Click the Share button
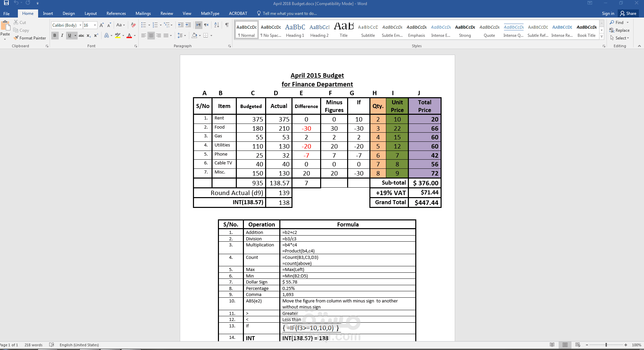Image resolution: width=644 pixels, height=350 pixels. (x=628, y=13)
